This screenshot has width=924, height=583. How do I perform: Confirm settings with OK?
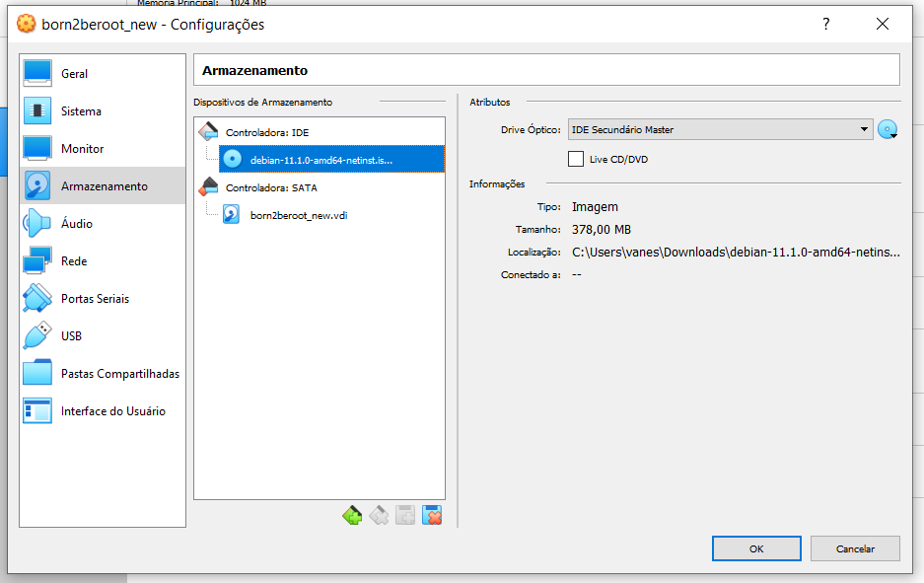[x=756, y=548]
